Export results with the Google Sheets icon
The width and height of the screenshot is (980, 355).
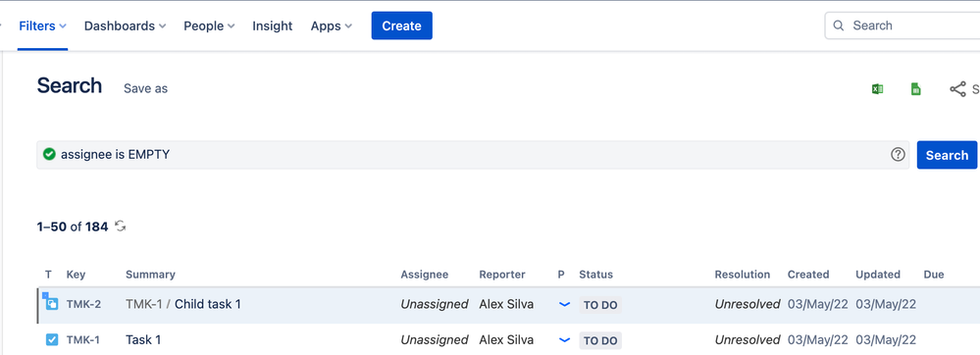(x=915, y=88)
